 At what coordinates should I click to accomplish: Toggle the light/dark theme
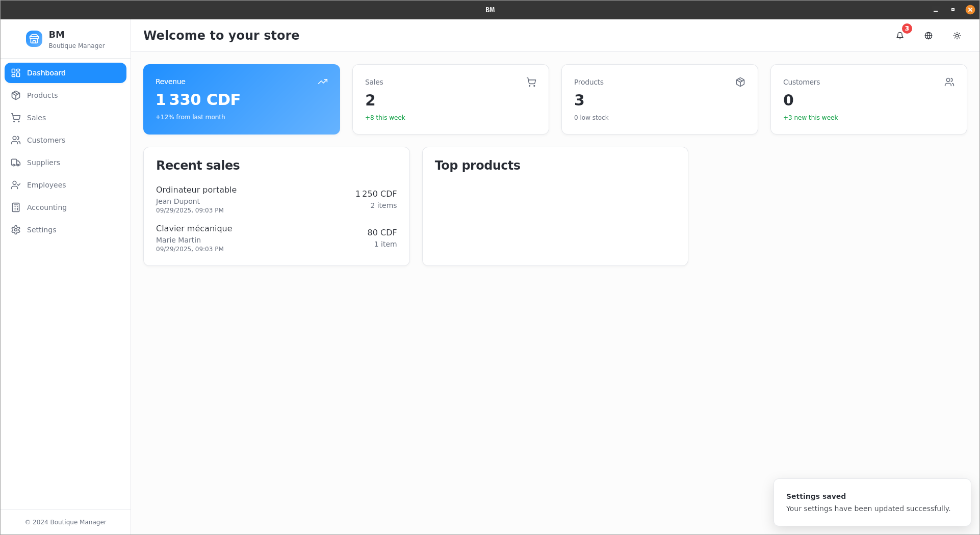coord(957,36)
